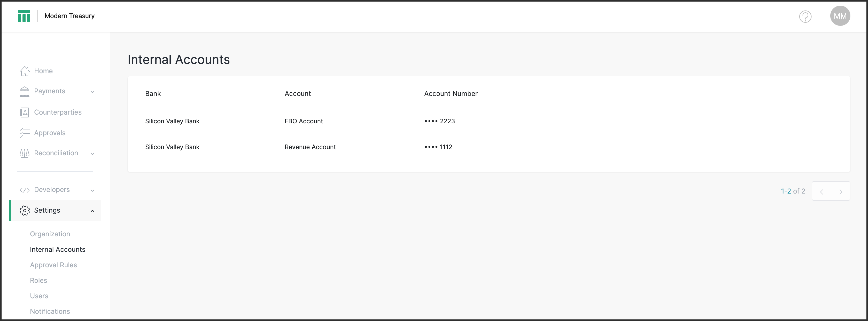Click the MM user avatar
Viewport: 868px width, 321px height.
pos(840,16)
